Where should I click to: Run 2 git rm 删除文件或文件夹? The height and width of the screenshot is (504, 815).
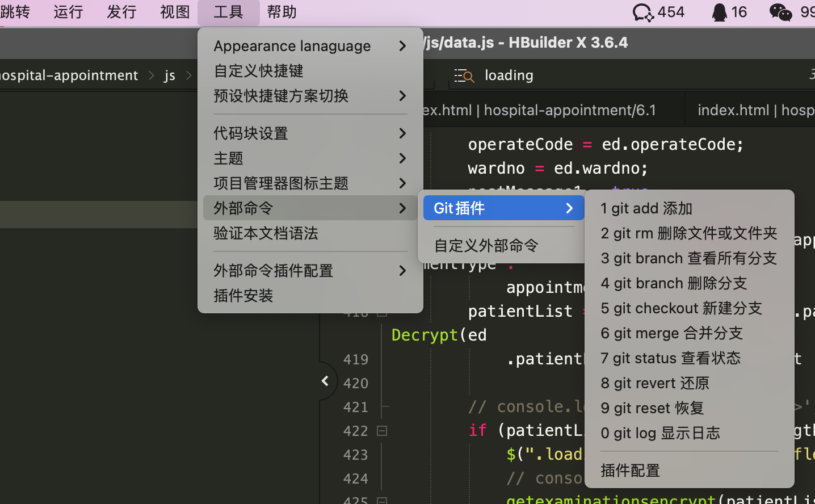[690, 233]
